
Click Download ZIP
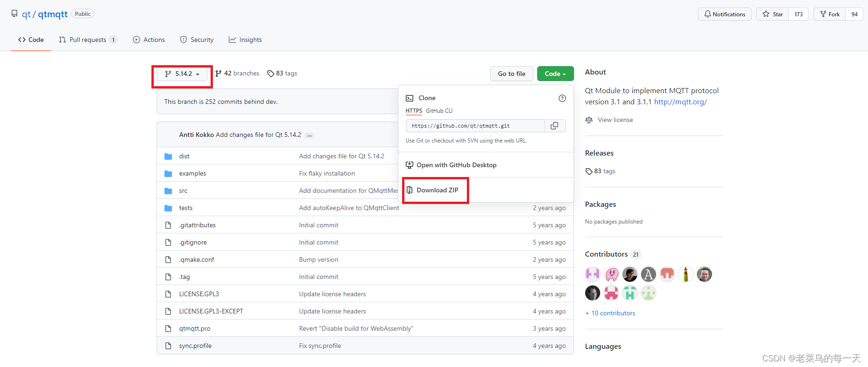click(437, 190)
